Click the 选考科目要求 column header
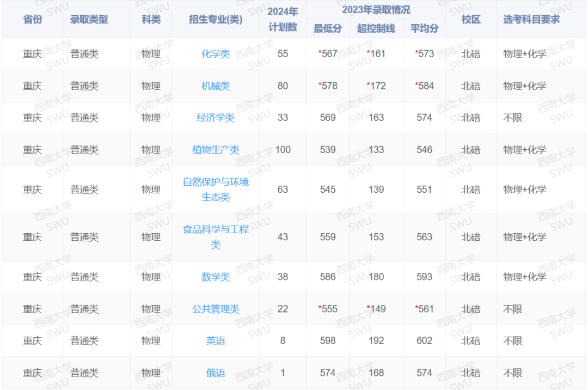This screenshot has height=390, width=588. 531,19
